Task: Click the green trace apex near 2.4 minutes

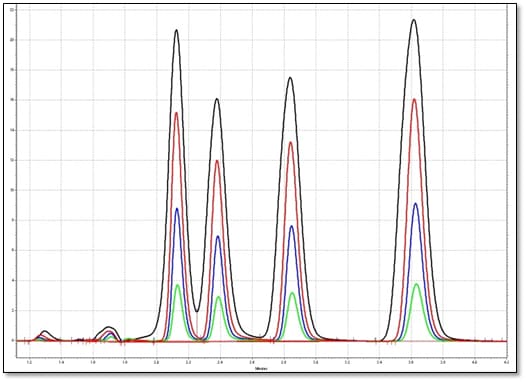Action: click(x=219, y=297)
